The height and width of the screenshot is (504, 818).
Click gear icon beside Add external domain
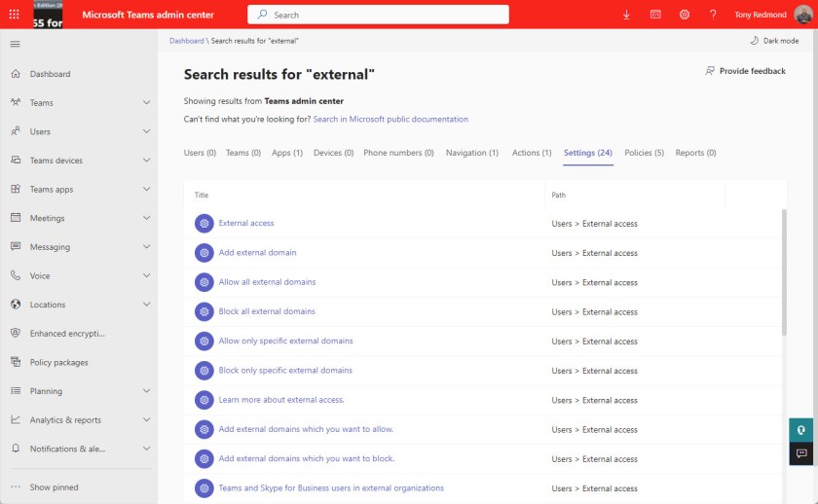204,253
